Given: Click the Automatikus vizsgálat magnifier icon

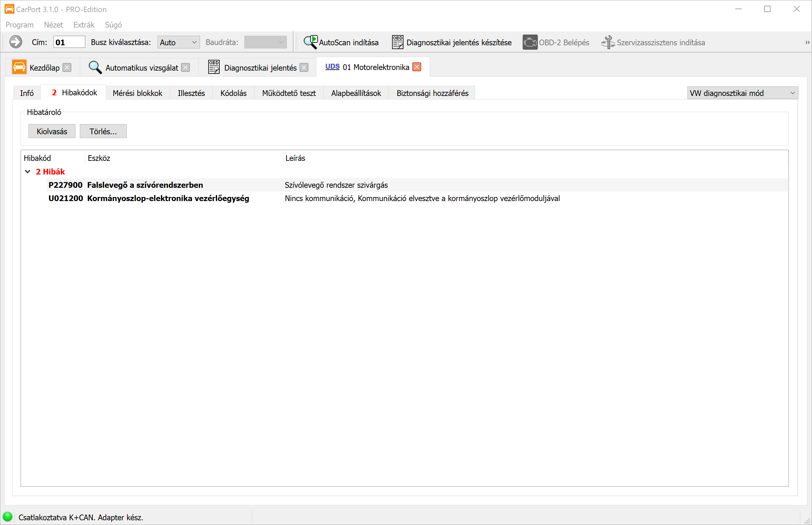Looking at the screenshot, I should pyautogui.click(x=95, y=67).
